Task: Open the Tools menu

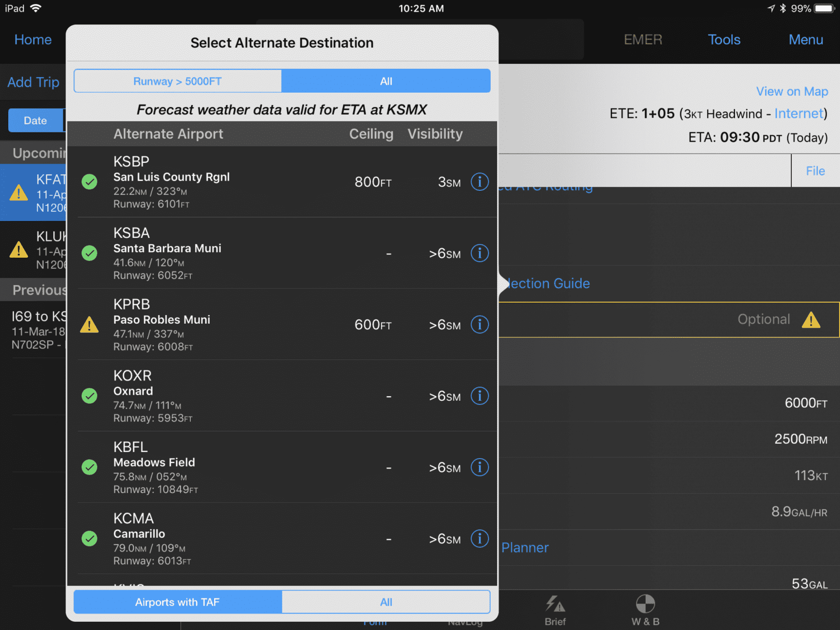Action: click(724, 39)
